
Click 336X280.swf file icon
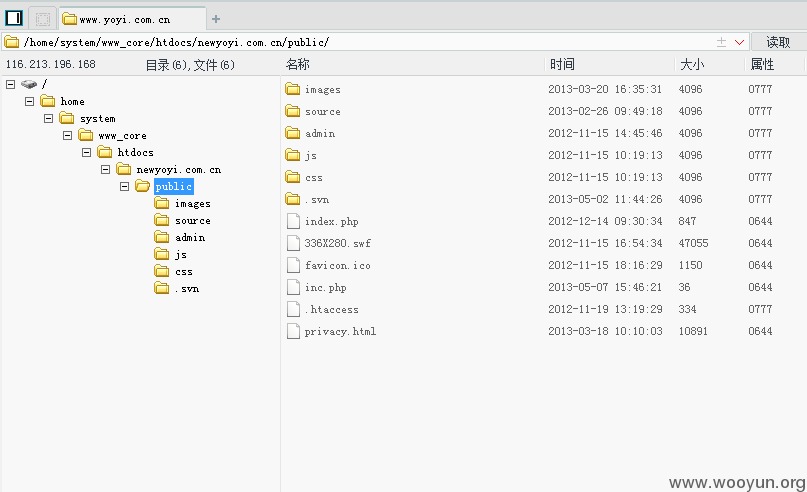[293, 243]
